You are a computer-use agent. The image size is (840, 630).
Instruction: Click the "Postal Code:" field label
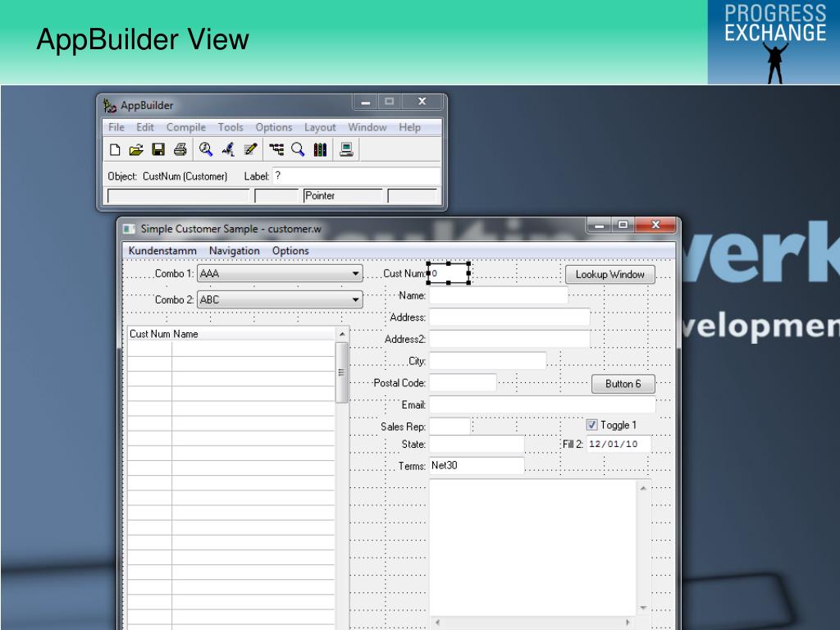coord(399,383)
